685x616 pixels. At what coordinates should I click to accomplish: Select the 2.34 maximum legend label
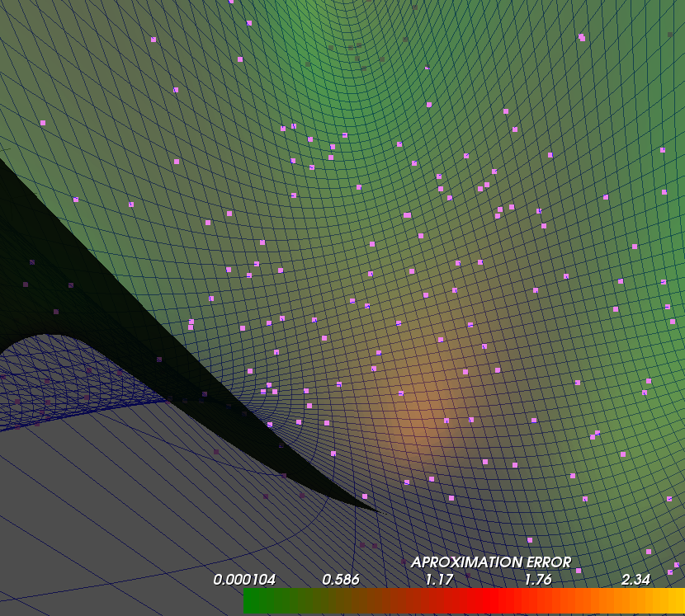coord(635,580)
